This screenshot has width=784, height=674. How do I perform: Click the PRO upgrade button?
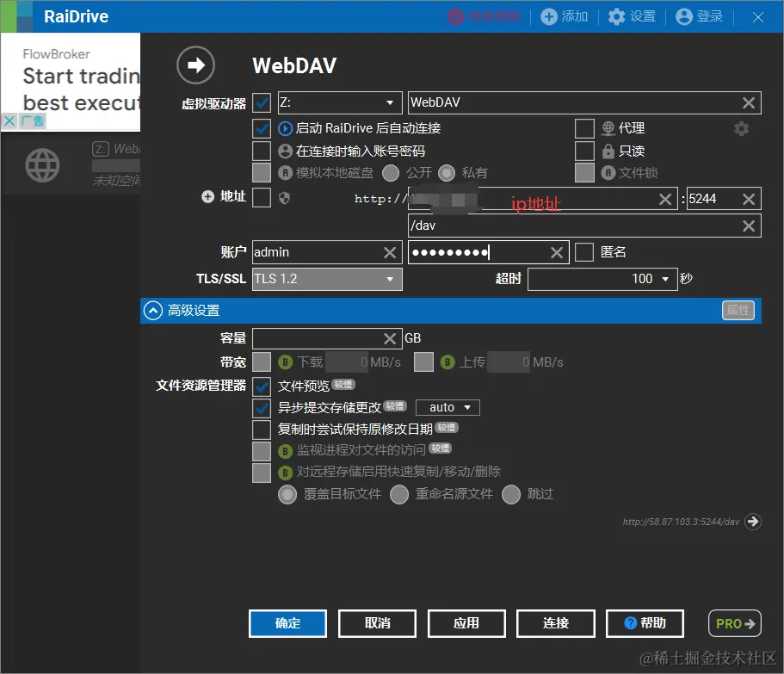coord(734,623)
